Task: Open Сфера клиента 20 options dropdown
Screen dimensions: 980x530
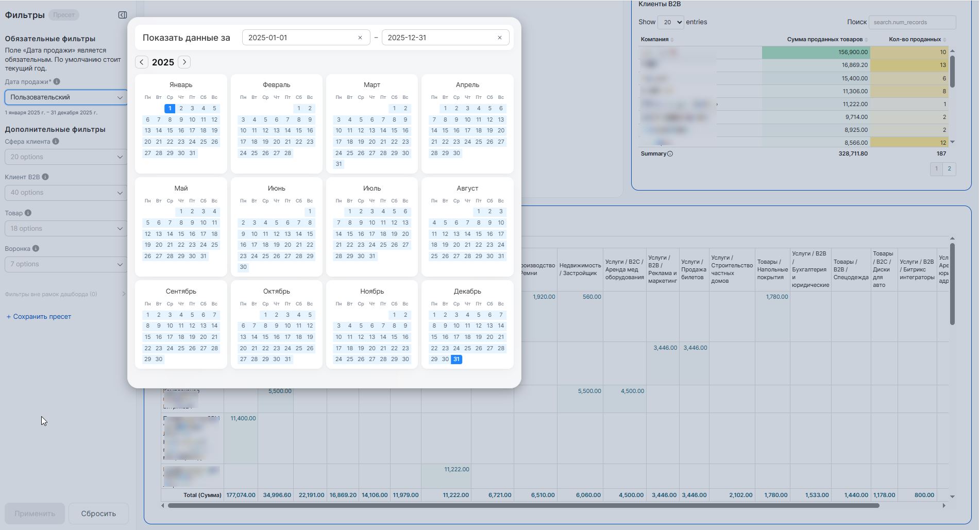Action: point(66,157)
